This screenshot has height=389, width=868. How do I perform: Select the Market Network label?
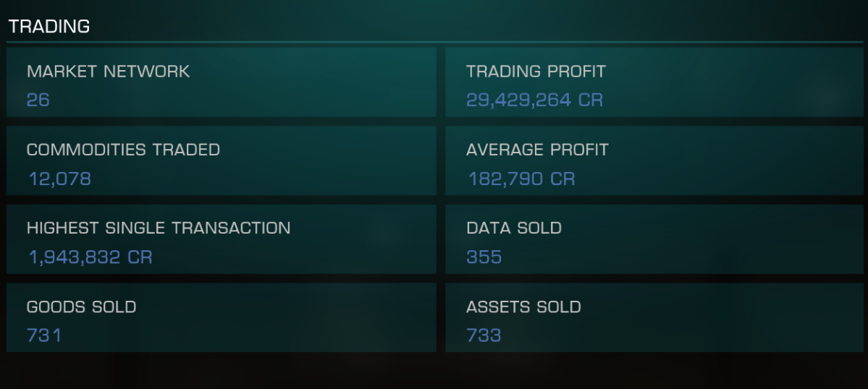(x=108, y=72)
